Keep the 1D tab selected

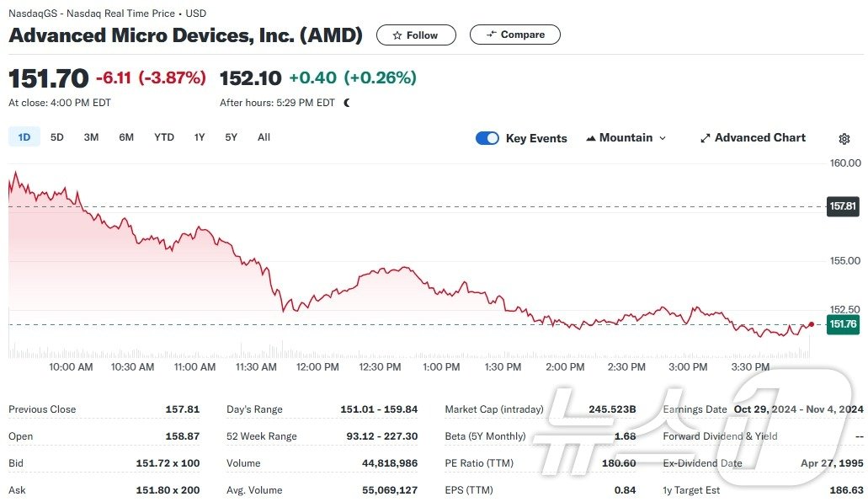24,136
